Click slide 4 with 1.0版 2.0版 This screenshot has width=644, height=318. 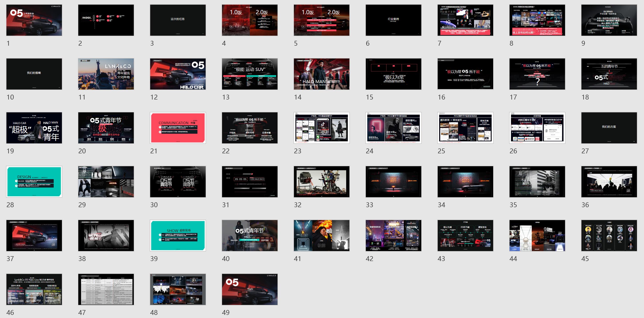pos(250,20)
